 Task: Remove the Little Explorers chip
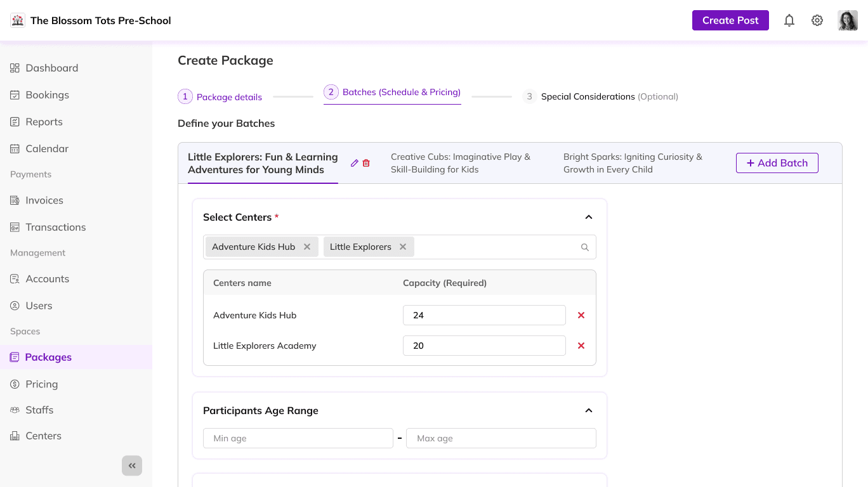(x=403, y=247)
